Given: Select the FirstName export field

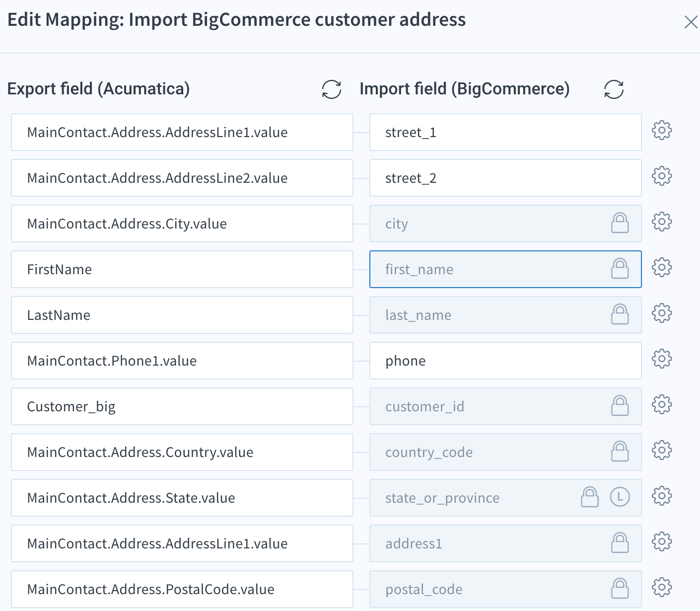Looking at the screenshot, I should pos(182,269).
